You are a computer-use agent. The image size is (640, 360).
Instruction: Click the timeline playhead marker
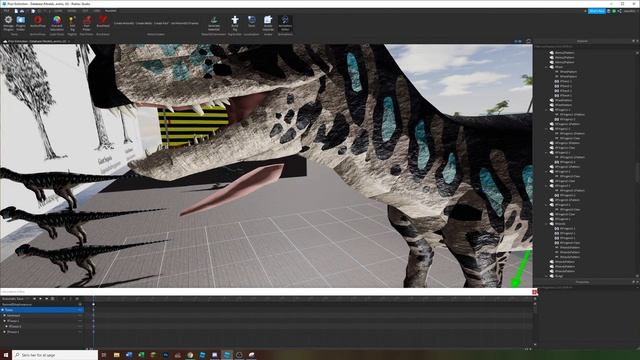(x=93, y=304)
